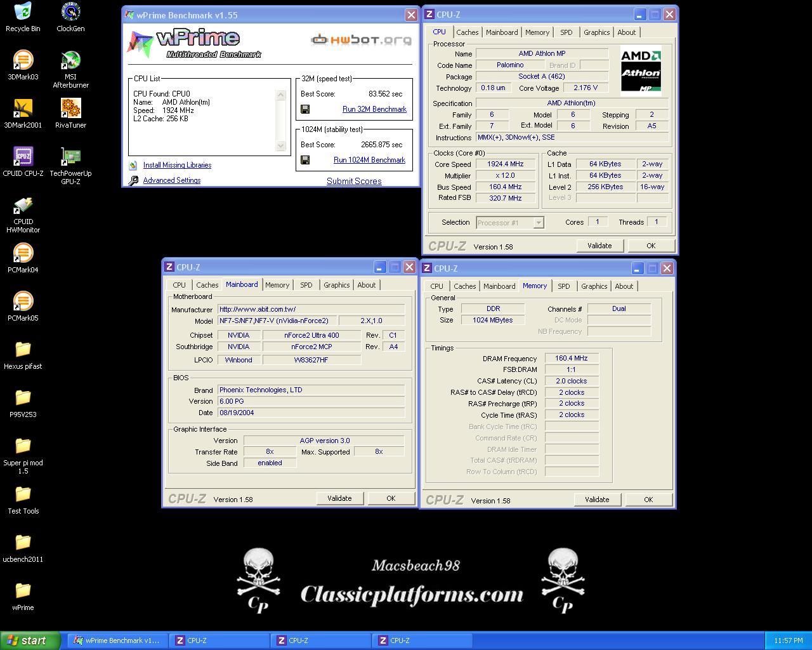Open the Recycle Bin desktop icon
The height and width of the screenshot is (650, 812).
pos(23,17)
